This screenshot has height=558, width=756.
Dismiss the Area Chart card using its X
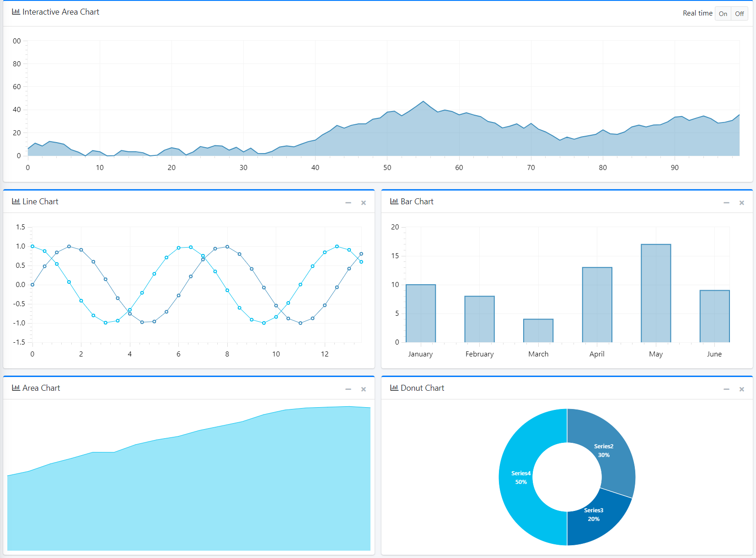pos(364,389)
